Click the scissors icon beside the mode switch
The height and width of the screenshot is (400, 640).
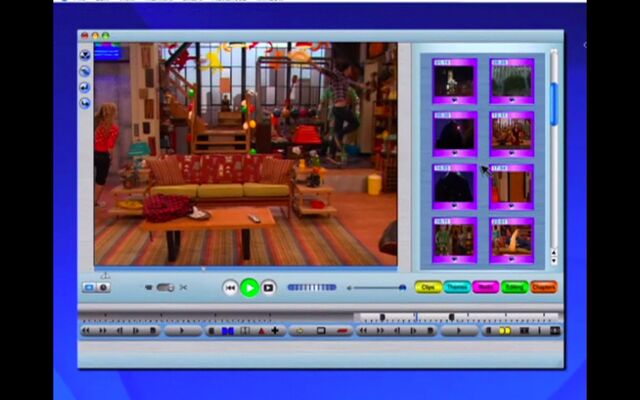(x=183, y=287)
